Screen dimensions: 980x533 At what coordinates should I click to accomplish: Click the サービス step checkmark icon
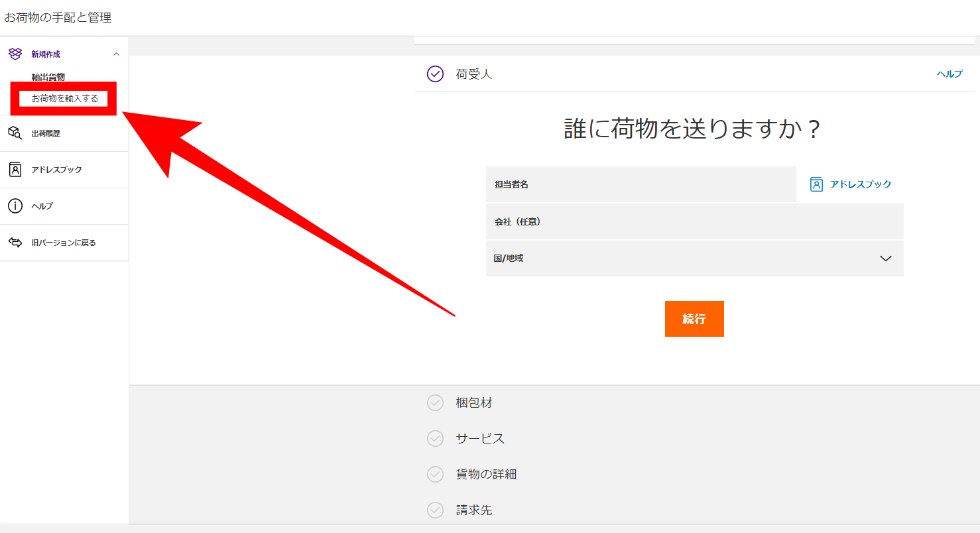click(x=435, y=438)
